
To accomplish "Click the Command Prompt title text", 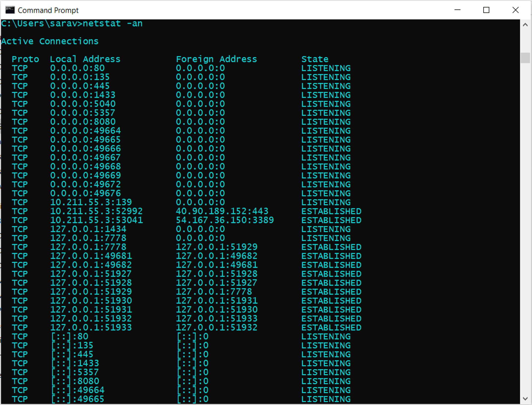I will [48, 10].
